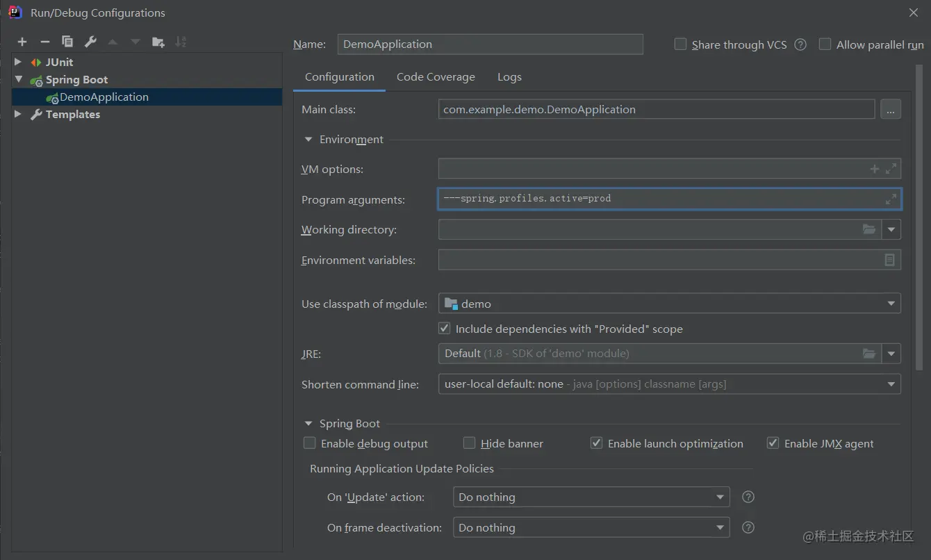Check the Hide banner option
Screen dimensions: 931x560
(470, 443)
